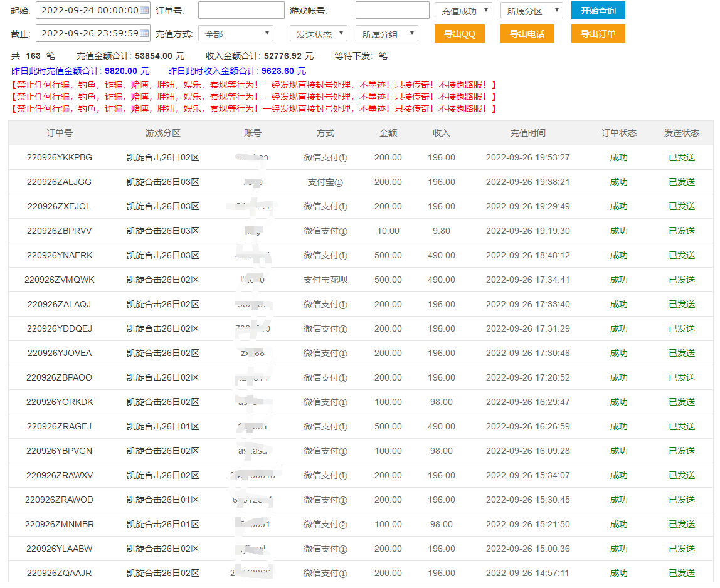720x588 pixels.
Task: Click the 成功 status of order 220926ZBPRVV
Action: [x=618, y=231]
